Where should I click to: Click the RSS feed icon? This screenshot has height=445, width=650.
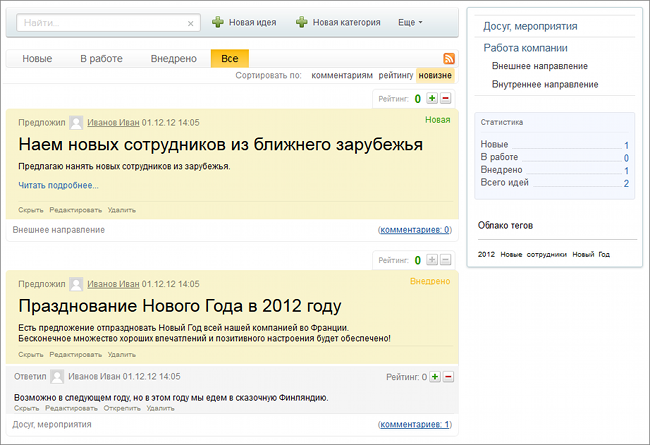[449, 59]
